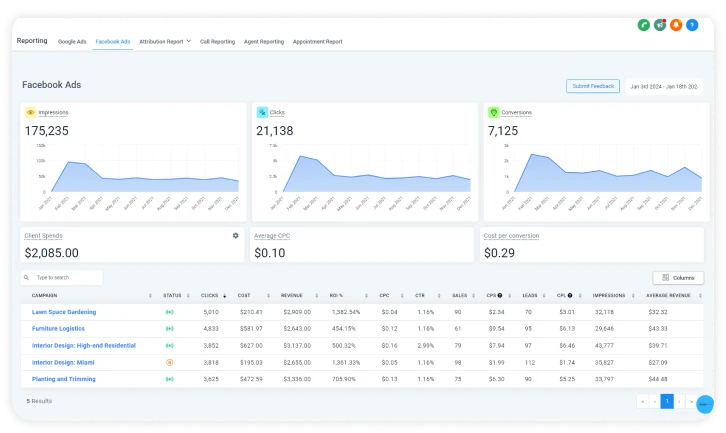Click the Impressions eye icon

[x=30, y=112]
